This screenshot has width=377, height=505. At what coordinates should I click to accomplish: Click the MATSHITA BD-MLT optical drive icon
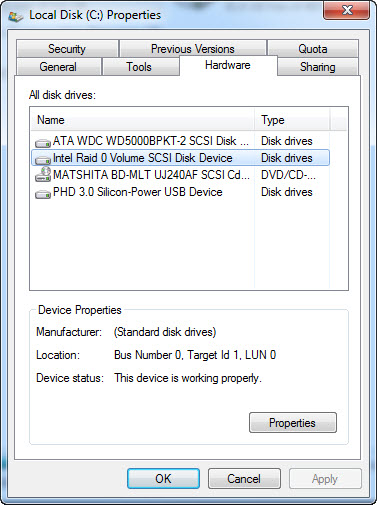click(43, 174)
